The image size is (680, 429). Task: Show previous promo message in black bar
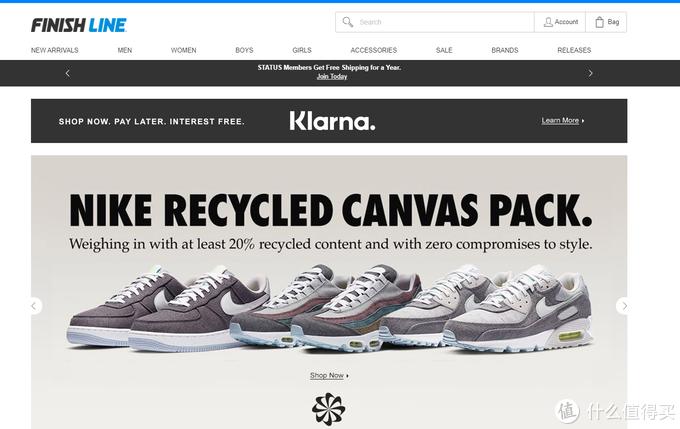68,73
